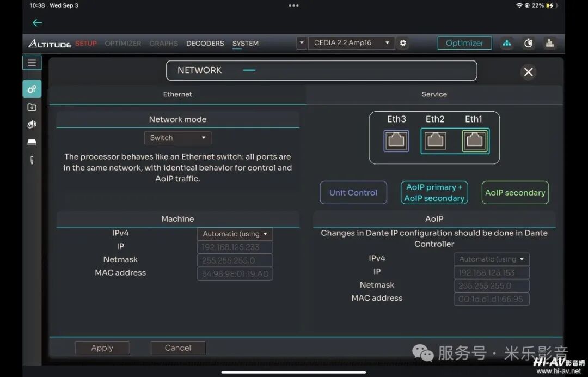Viewport: 588px width, 377px height.
Task: Select the Eth3 port
Action: click(x=396, y=141)
